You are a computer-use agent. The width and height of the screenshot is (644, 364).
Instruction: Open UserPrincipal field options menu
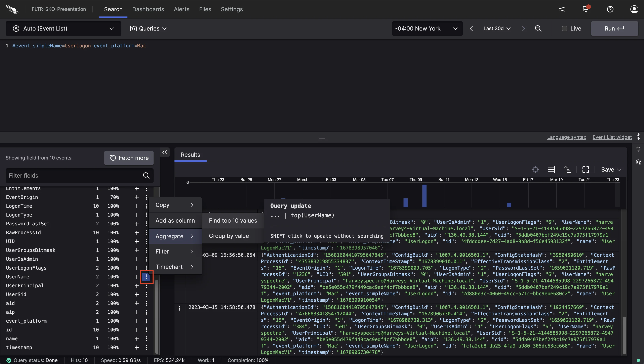coord(146,285)
